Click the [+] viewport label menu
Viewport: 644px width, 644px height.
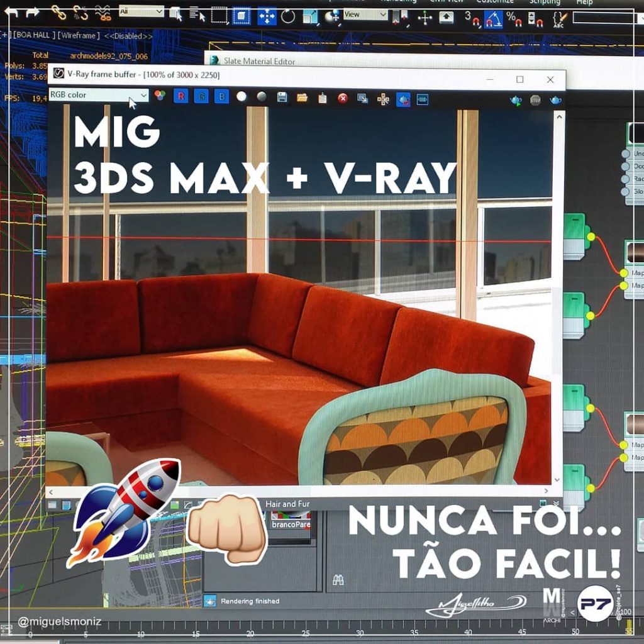(x=6, y=35)
